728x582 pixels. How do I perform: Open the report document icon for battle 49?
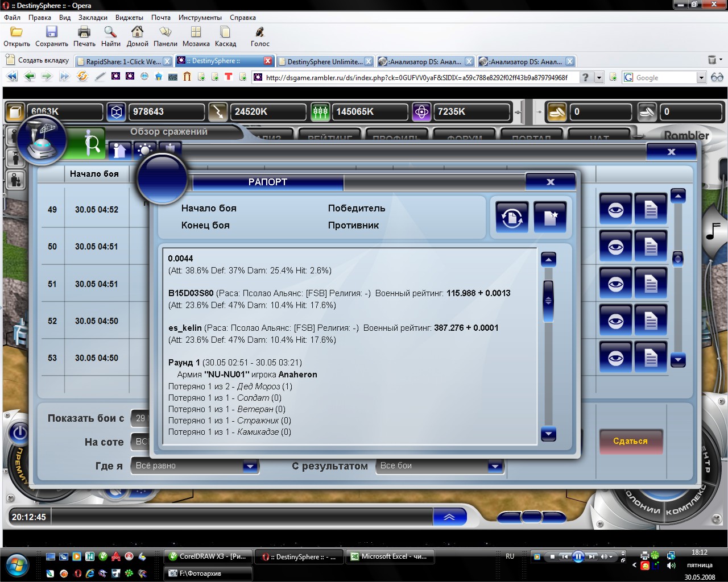click(x=651, y=210)
